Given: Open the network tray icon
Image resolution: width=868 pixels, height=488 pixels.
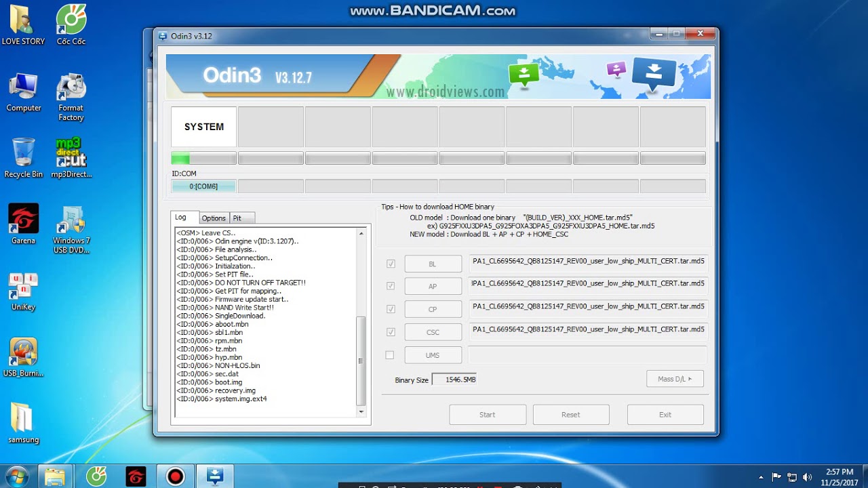Looking at the screenshot, I should 792,477.
